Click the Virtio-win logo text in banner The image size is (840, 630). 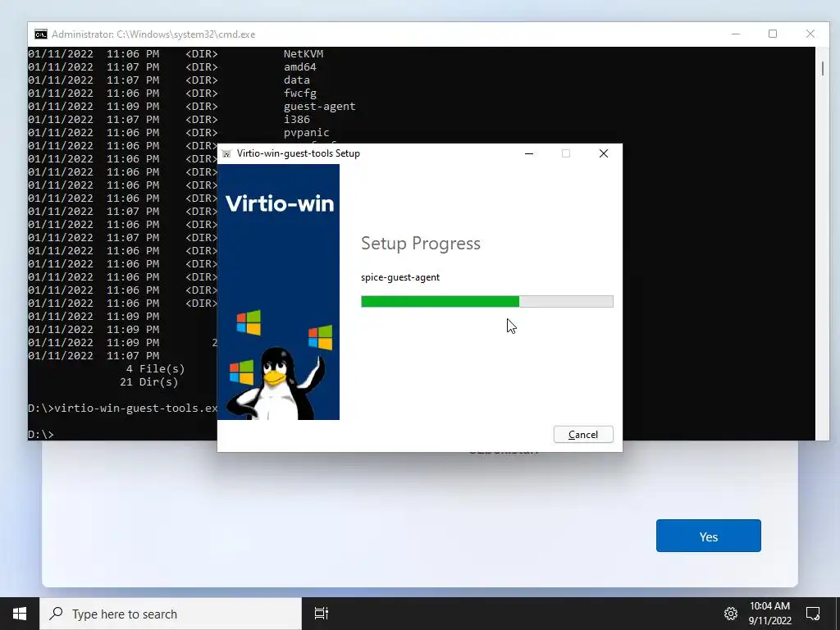click(279, 203)
